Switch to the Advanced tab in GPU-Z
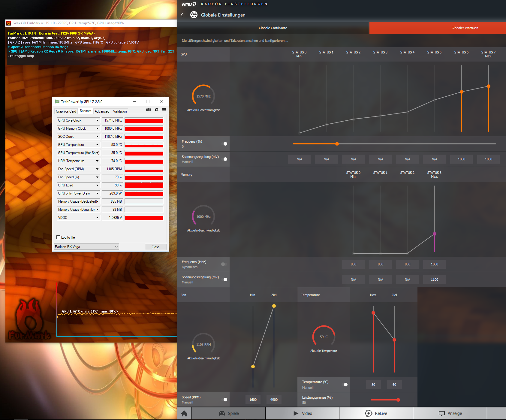 102,111
